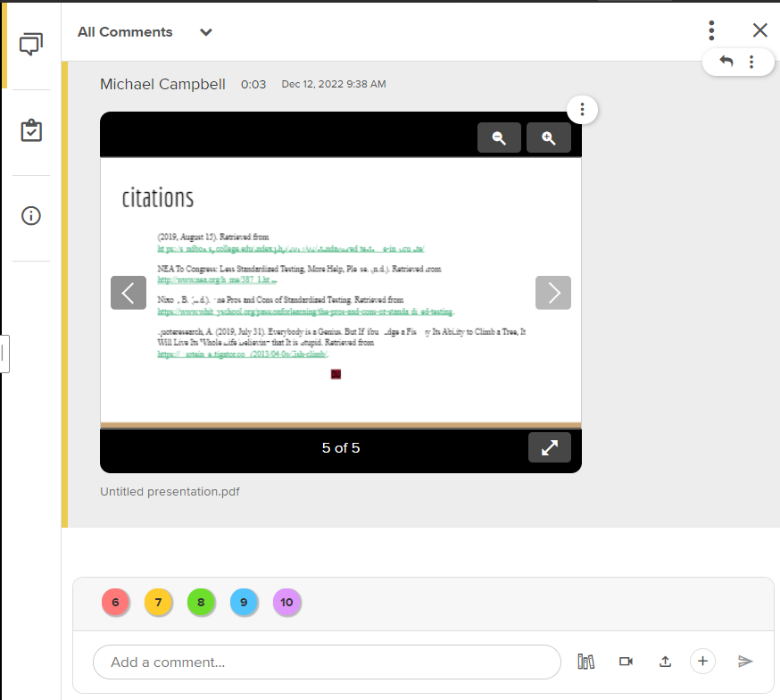Click the plus add button
780x700 pixels.
point(702,662)
